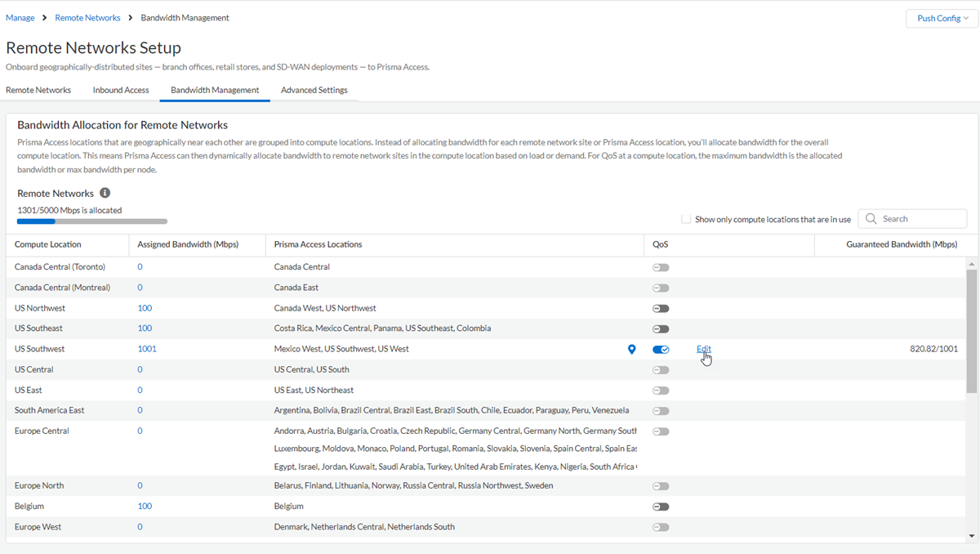Go to the Remote Networks tab
The image size is (980, 554).
[38, 90]
